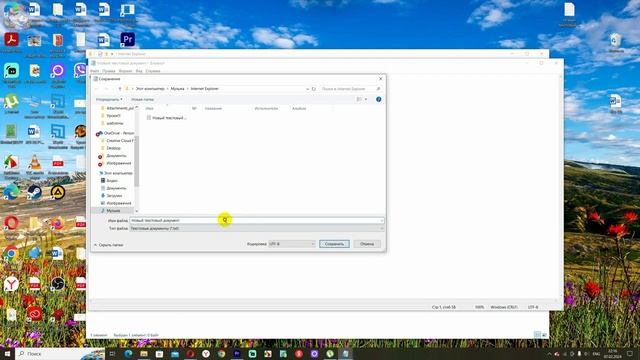Select шаблоны folder in navigation tree
This screenshot has width=640, height=360.
click(114, 123)
